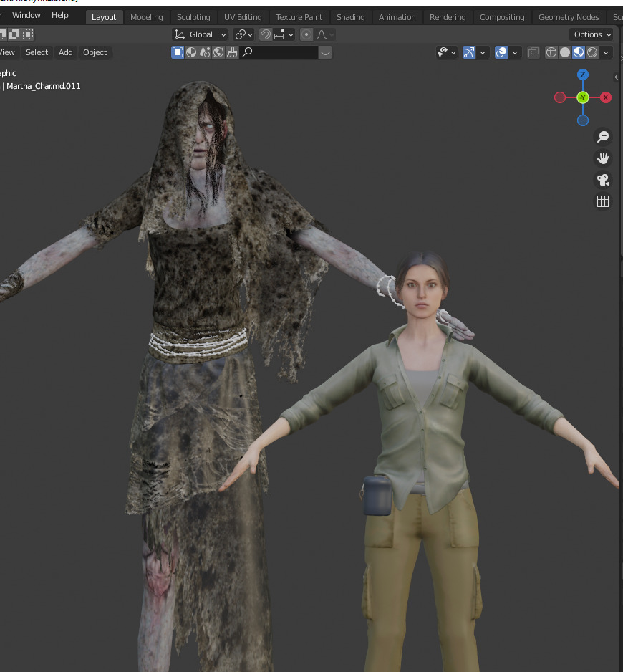
Task: Click the orphan data broom icon
Action: coord(232,52)
